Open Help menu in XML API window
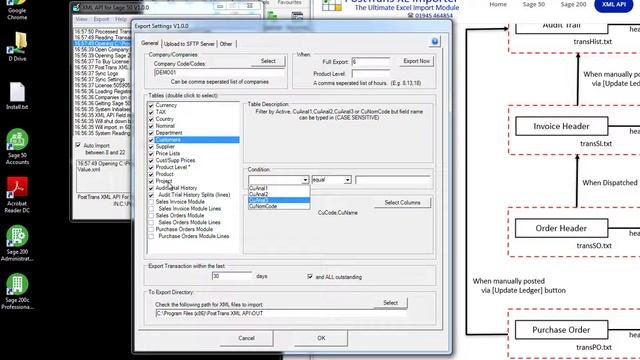 click(x=121, y=19)
